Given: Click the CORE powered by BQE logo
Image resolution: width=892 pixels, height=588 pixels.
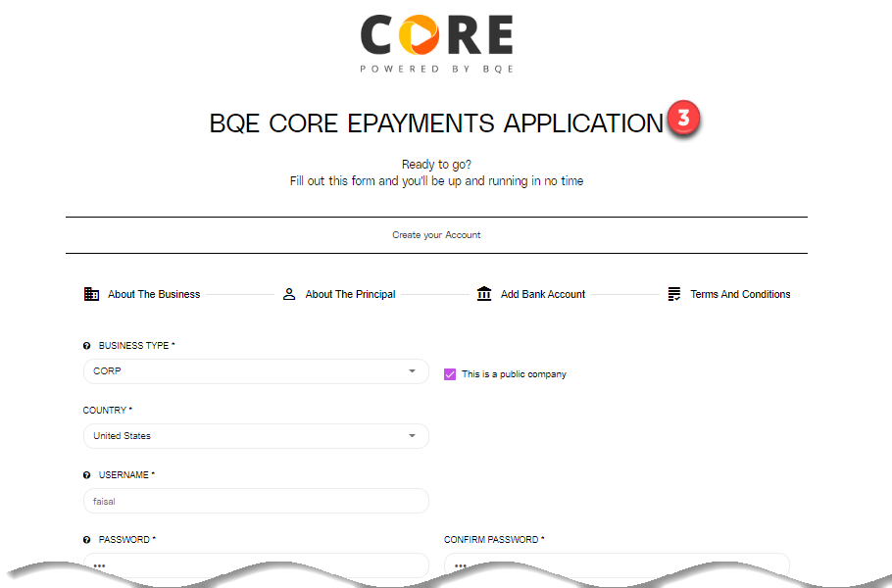Looking at the screenshot, I should pos(437,43).
